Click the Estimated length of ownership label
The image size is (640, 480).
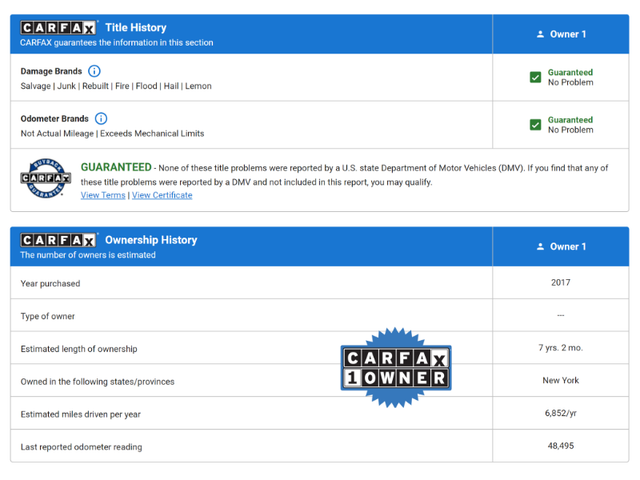click(x=79, y=349)
